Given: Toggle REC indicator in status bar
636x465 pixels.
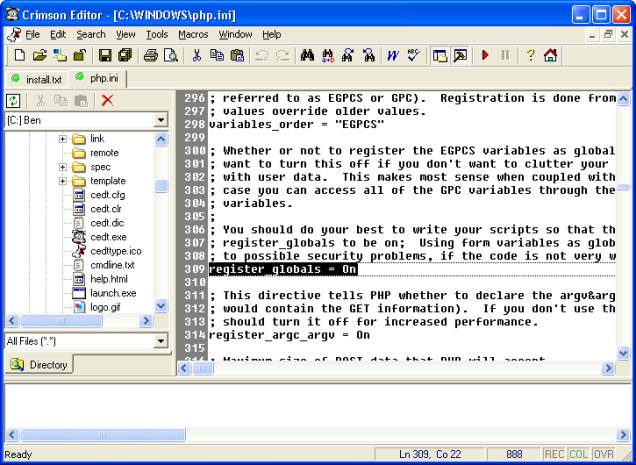Looking at the screenshot, I should (x=554, y=454).
